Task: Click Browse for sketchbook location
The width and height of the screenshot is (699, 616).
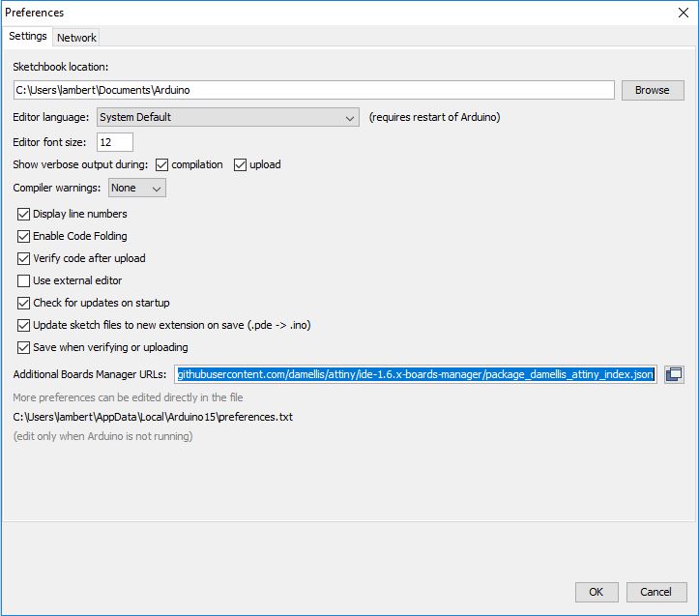Action: tap(653, 90)
